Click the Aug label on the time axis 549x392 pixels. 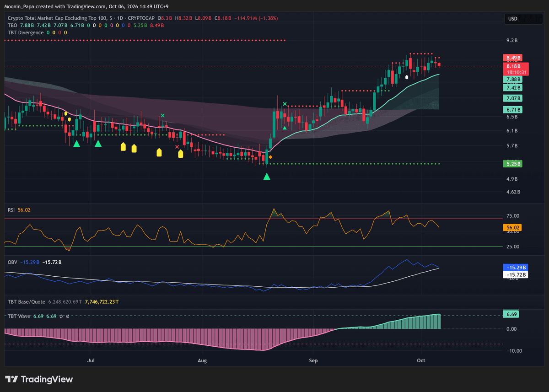coord(202,361)
